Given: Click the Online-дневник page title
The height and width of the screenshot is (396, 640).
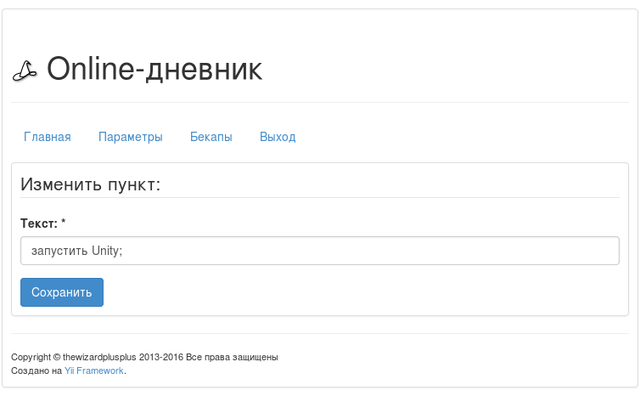Looking at the screenshot, I should coord(154,69).
